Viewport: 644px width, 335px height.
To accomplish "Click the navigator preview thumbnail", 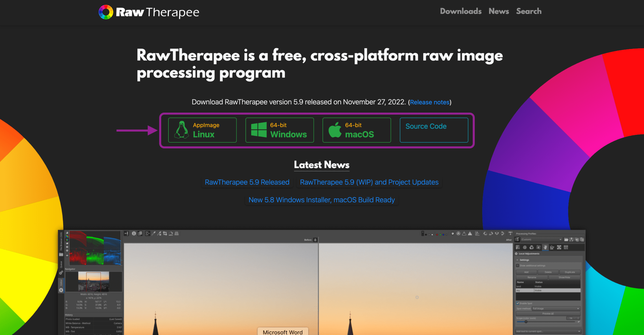I will coord(94,281).
